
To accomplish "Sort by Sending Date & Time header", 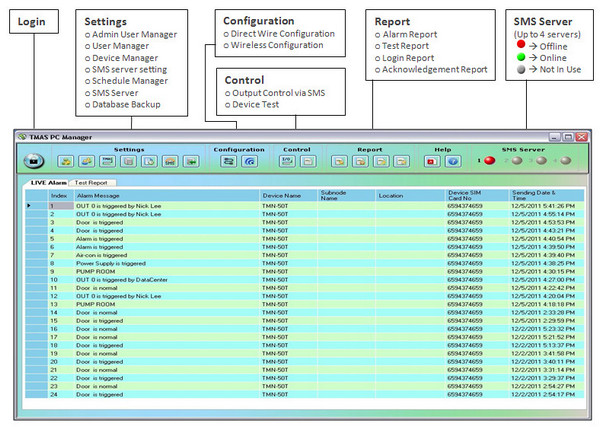I will point(546,196).
